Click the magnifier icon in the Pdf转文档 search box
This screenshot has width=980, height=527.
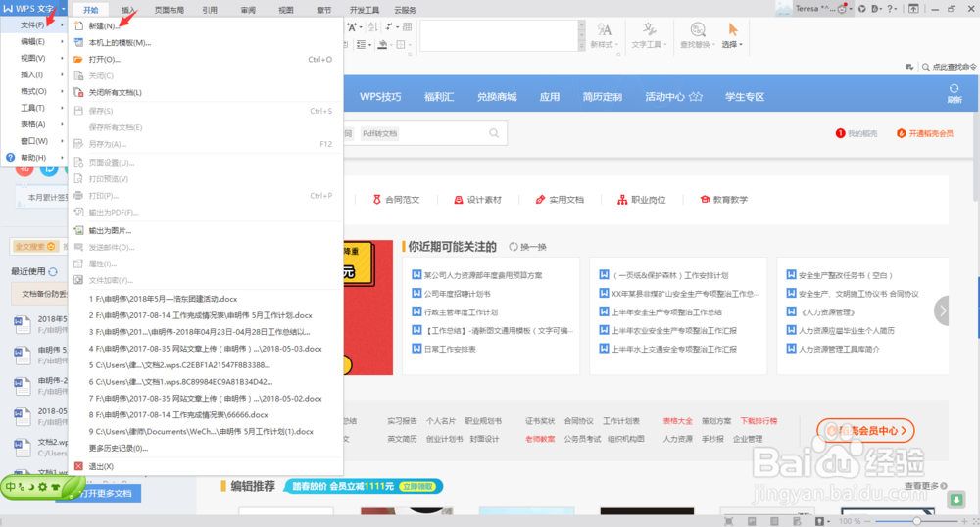[494, 133]
